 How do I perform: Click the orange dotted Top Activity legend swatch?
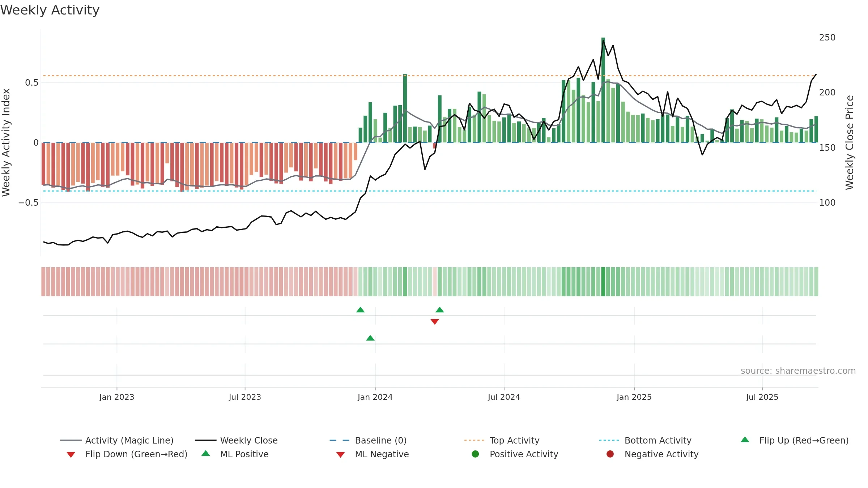point(474,440)
